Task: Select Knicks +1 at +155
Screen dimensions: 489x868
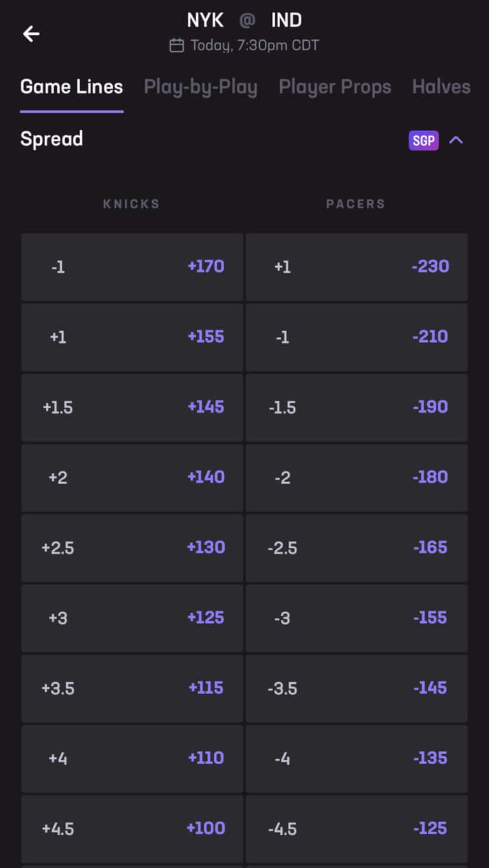Action: (132, 337)
